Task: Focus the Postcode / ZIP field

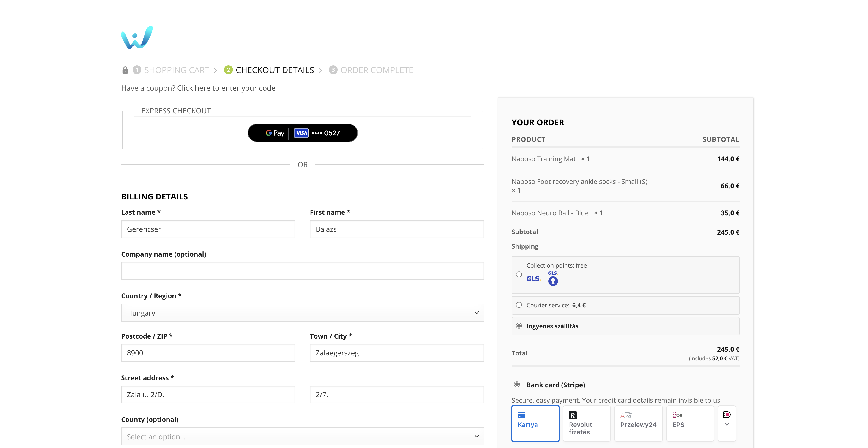Action: (208, 353)
